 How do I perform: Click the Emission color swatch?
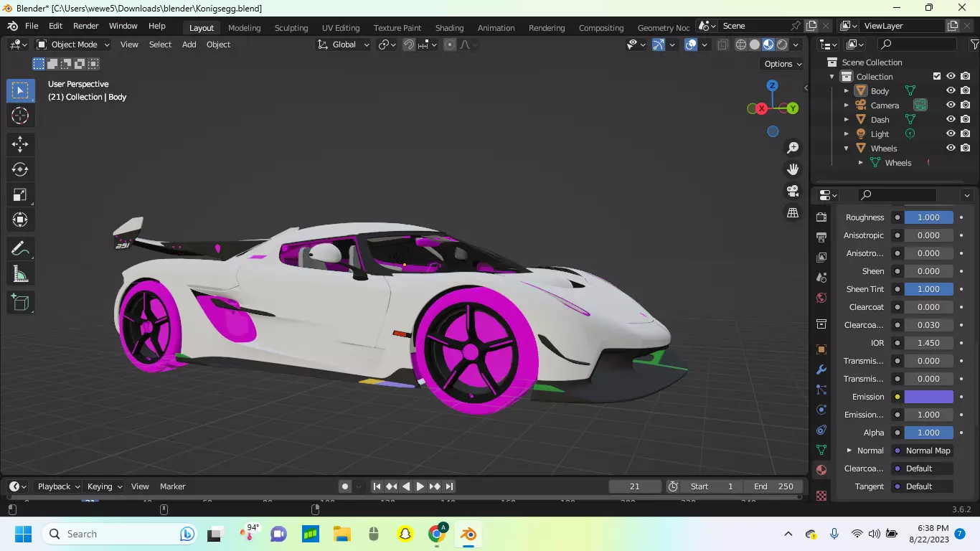tap(928, 397)
